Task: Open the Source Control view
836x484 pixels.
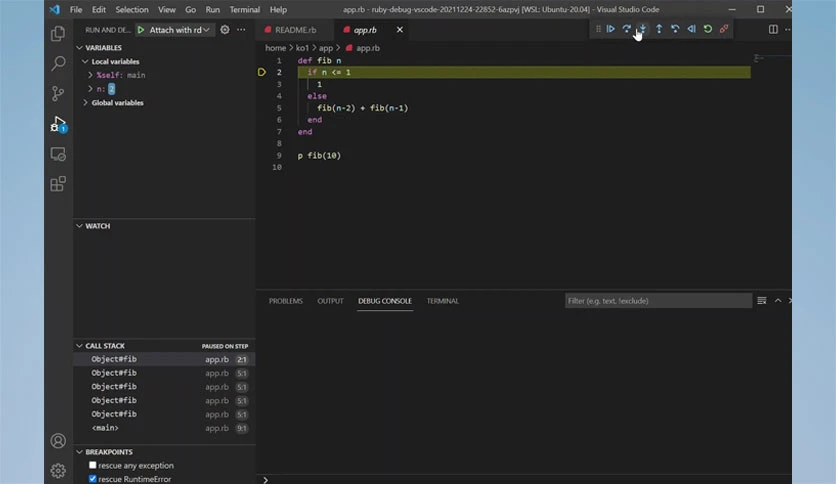Action: (x=58, y=93)
